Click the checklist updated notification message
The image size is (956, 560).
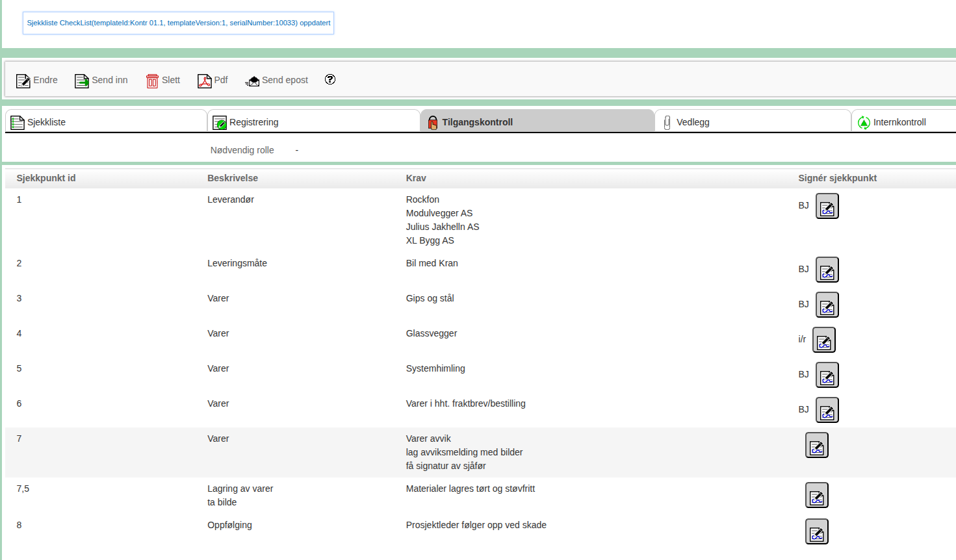pyautogui.click(x=178, y=23)
